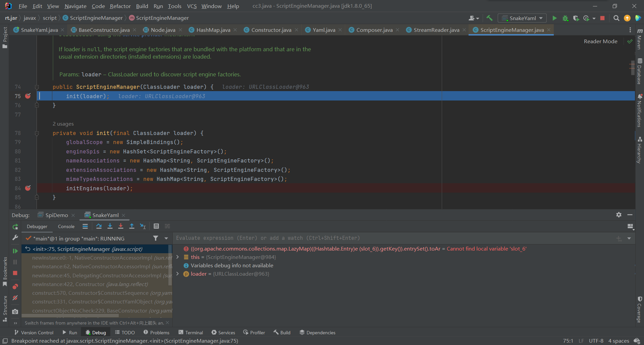Click the Evaluate Expression calculator icon
Screen dimensions: 644x345
156,226
